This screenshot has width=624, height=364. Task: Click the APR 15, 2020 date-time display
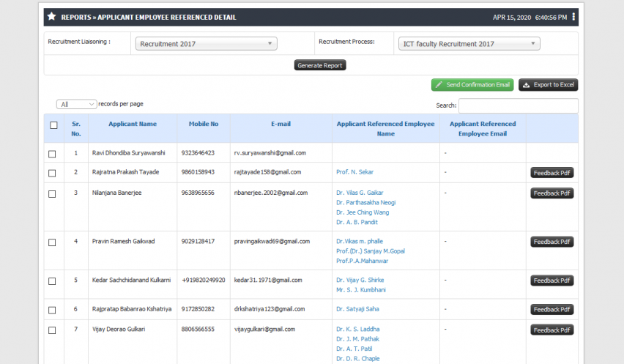click(x=530, y=18)
